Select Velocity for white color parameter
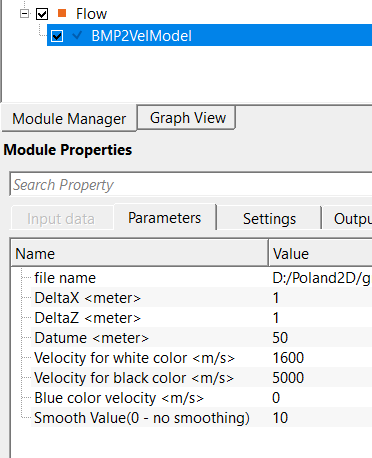Viewport: 372px width, 458px height. (x=134, y=358)
